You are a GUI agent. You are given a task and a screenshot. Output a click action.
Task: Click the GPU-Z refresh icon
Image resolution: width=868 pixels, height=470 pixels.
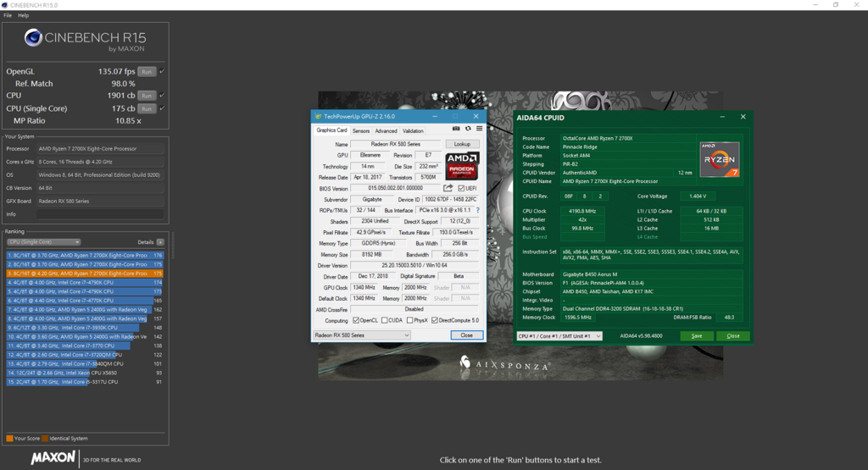(x=468, y=128)
